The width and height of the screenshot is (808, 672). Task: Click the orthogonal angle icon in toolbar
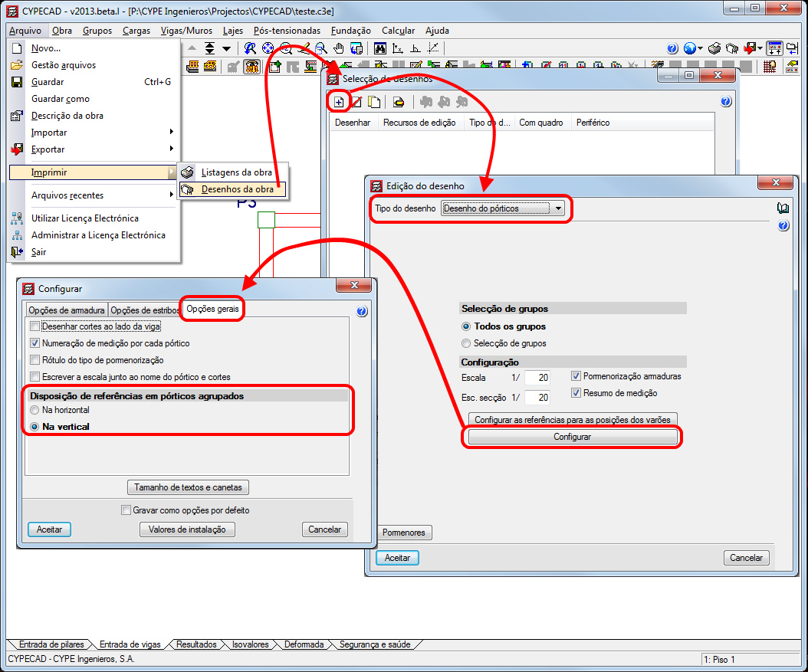(x=415, y=48)
